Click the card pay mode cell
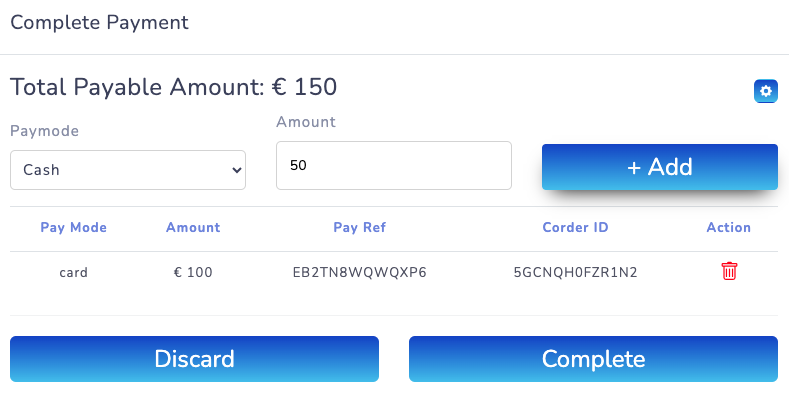The width and height of the screenshot is (789, 408). pos(73,272)
